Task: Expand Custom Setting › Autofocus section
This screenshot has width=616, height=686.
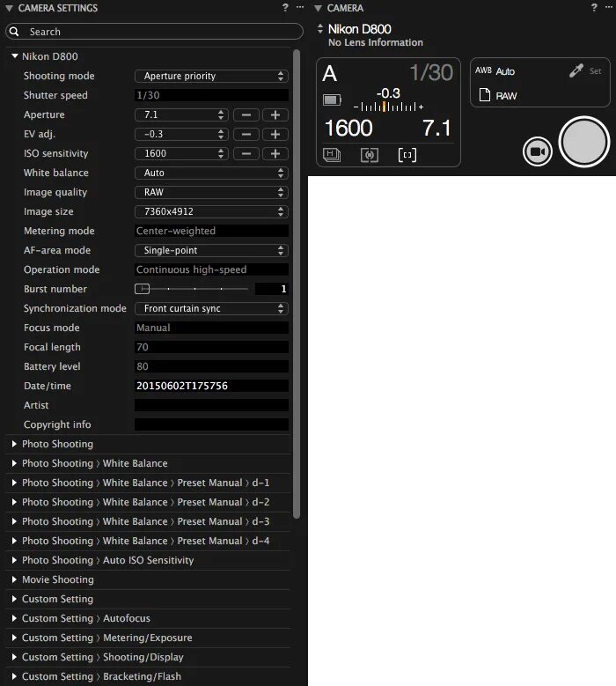Action: click(x=14, y=618)
